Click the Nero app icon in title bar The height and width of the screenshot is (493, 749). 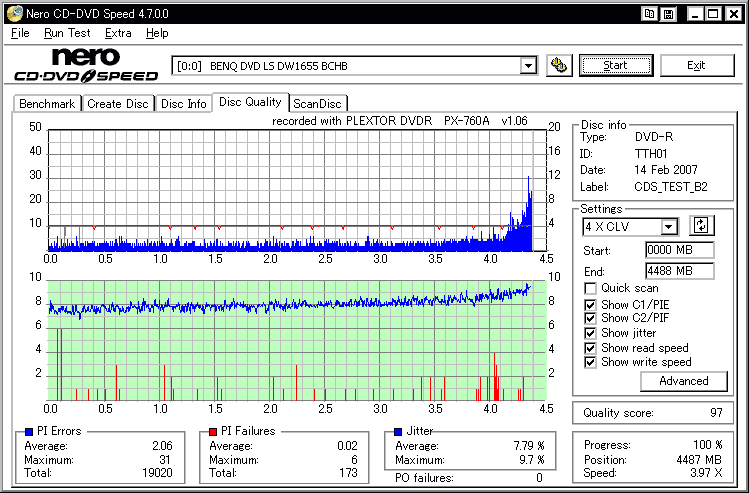14,13
